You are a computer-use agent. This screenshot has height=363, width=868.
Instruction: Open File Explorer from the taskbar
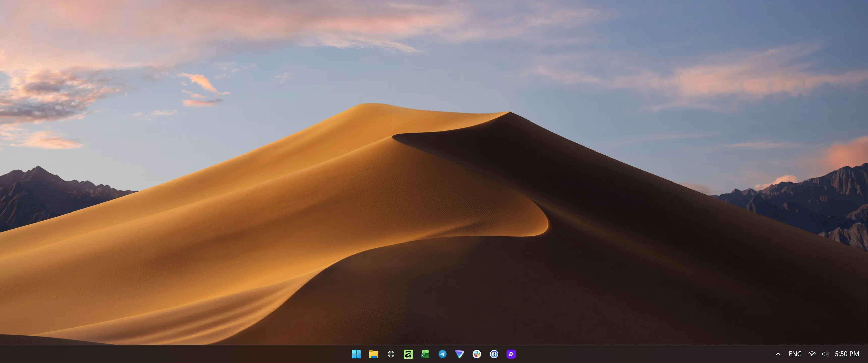[x=374, y=354]
